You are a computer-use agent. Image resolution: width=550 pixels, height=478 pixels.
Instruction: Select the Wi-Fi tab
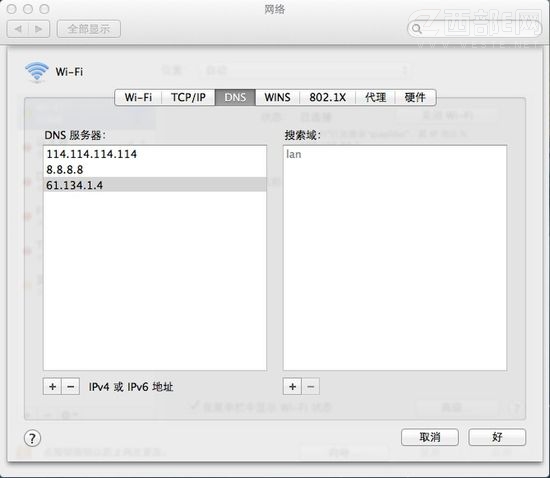point(138,97)
